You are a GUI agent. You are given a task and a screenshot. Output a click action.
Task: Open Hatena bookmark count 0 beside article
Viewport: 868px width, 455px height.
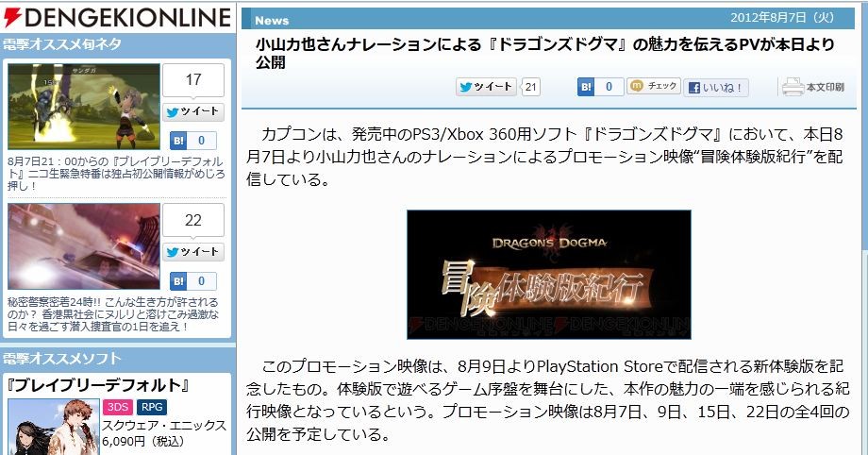[x=609, y=87]
